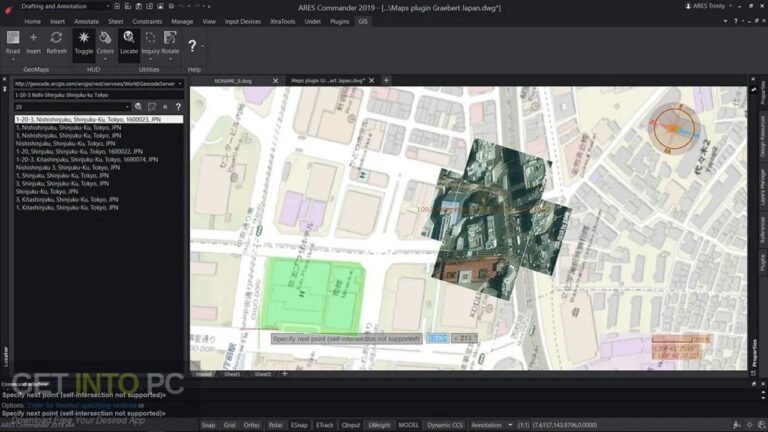Expand the Road button dropdown arrow
Screen dimensions: 768x432
pos(13,59)
